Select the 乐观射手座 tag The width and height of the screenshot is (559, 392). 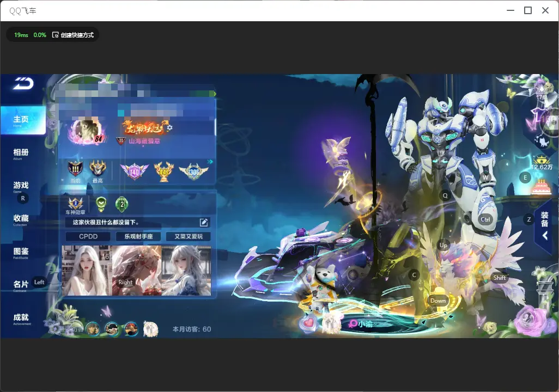click(138, 236)
